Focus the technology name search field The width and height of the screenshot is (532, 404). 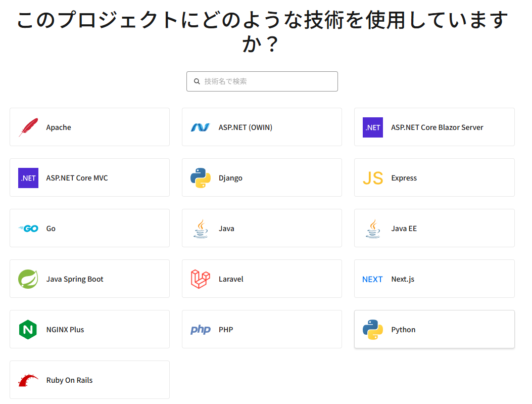pyautogui.click(x=262, y=81)
